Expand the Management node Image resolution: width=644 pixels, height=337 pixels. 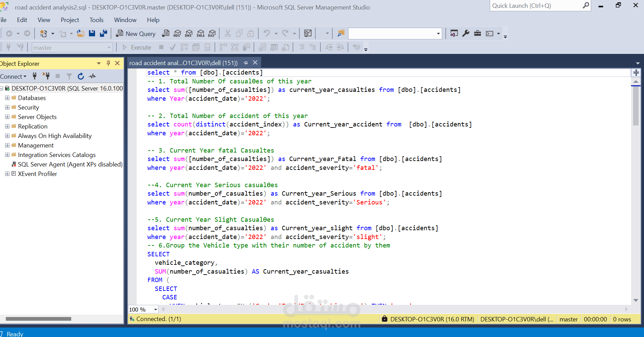(7, 145)
